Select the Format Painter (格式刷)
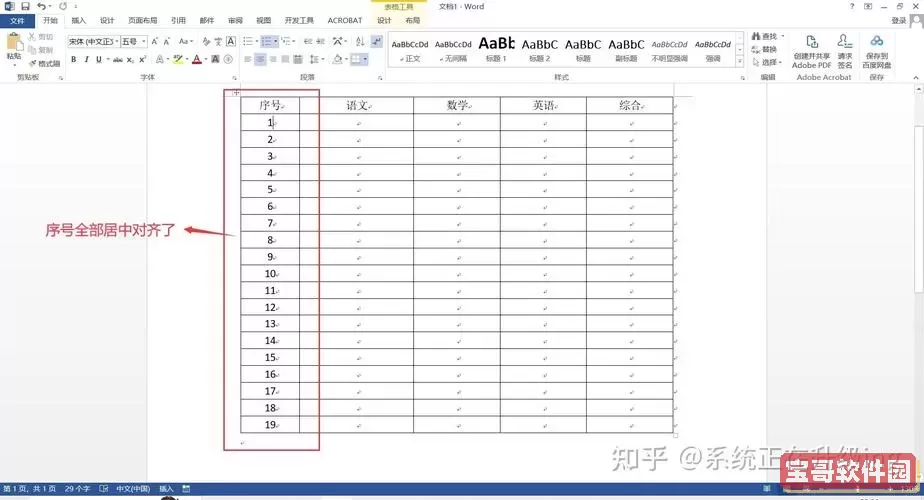The width and height of the screenshot is (924, 500). point(45,64)
